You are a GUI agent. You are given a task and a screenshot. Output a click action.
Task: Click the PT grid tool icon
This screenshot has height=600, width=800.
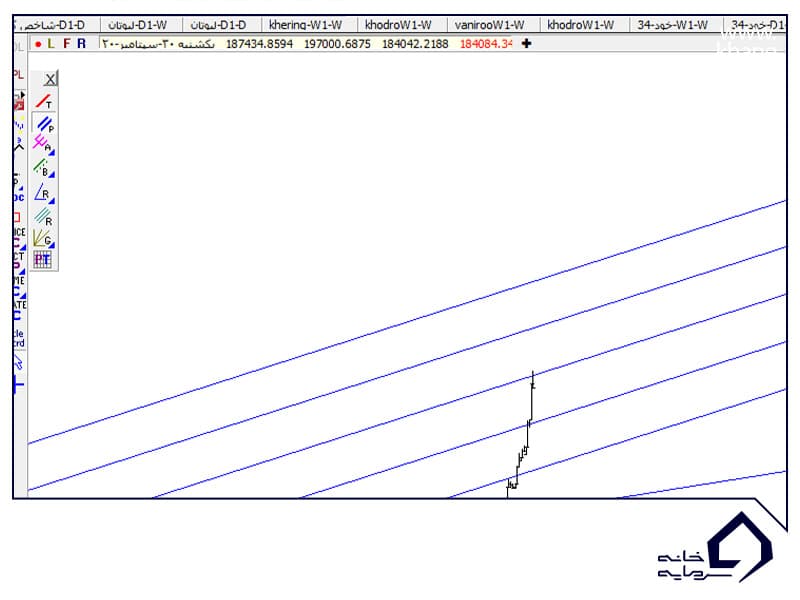coord(42,259)
